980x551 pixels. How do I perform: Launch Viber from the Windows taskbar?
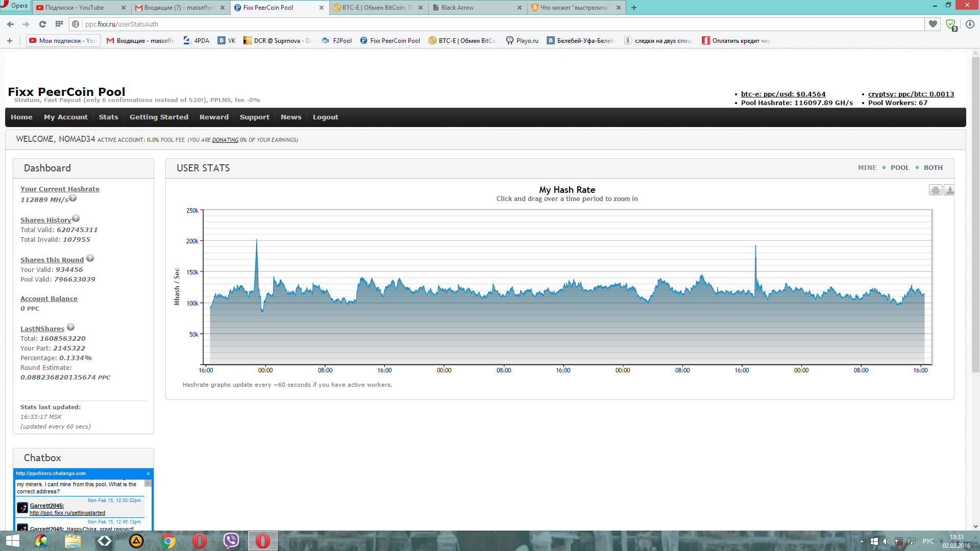click(x=231, y=541)
